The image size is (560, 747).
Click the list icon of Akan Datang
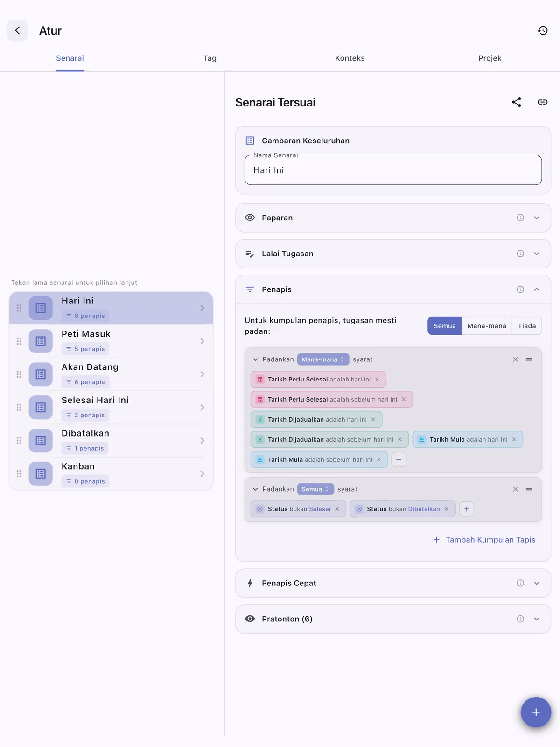41,374
